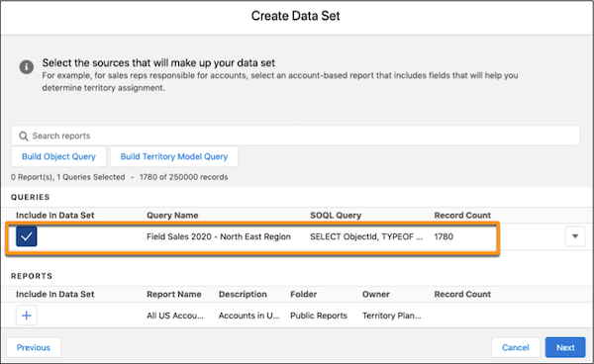594x364 pixels.
Task: Click the QUERIES section label
Action: [x=31, y=197]
